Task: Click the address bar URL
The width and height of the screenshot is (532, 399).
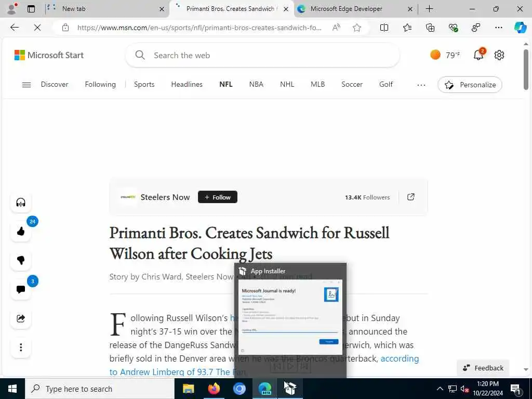Action: [x=199, y=28]
